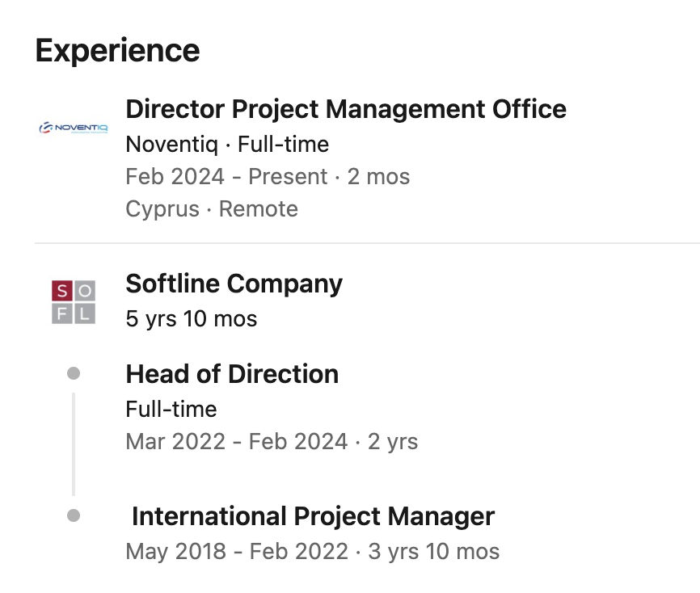Image resolution: width=700 pixels, height=593 pixels.
Task: Click the Softline Company name
Action: click(234, 284)
